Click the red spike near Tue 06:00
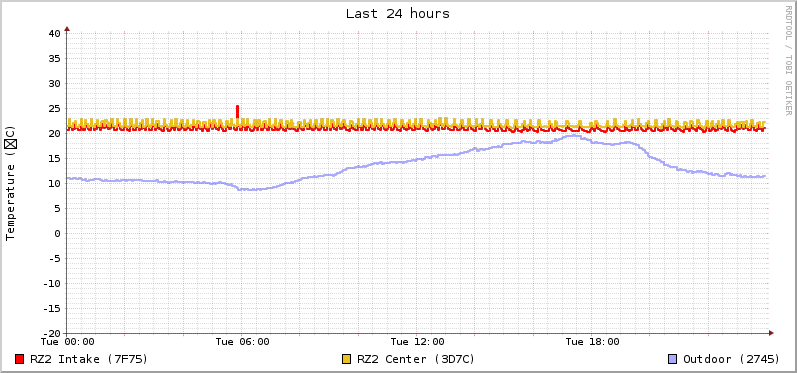Screen dimensions: 797x373 [237, 112]
